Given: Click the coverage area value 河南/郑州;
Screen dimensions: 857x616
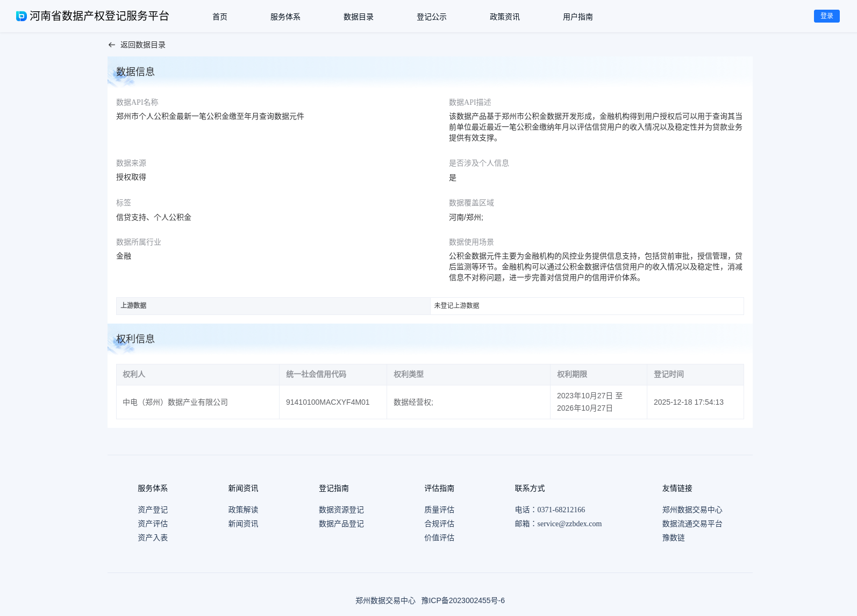Looking at the screenshot, I should pos(466,217).
